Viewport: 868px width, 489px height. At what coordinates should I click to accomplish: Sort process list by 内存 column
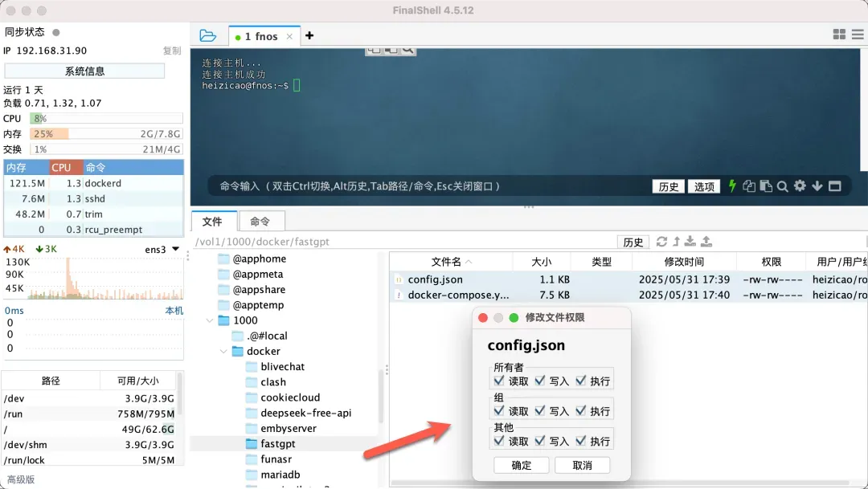(x=26, y=167)
